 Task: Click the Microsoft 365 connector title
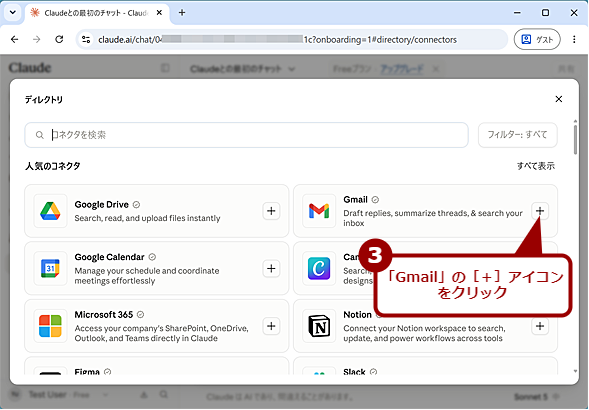(x=104, y=315)
